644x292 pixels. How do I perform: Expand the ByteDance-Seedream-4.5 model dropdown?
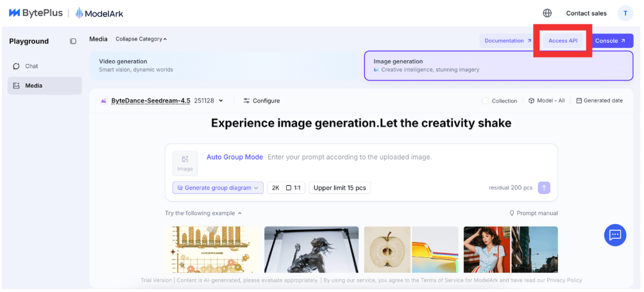coord(221,101)
